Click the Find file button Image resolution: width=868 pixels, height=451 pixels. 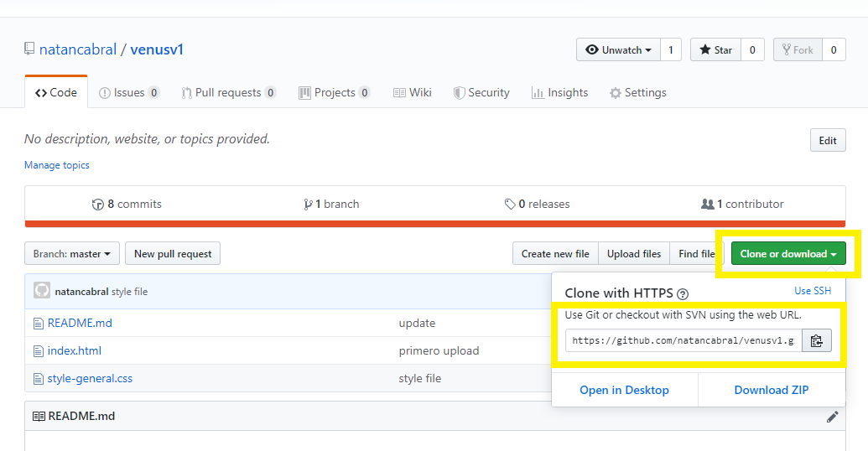point(696,253)
